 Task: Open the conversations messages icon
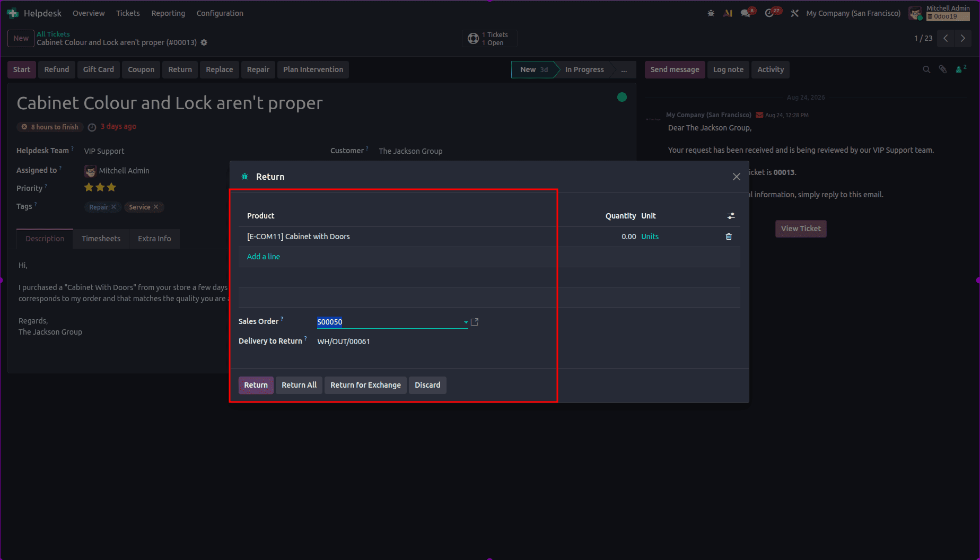[746, 13]
